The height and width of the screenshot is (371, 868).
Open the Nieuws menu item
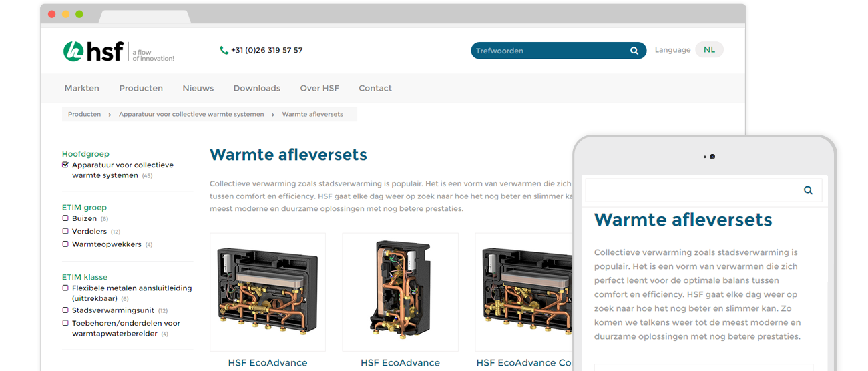click(x=198, y=88)
